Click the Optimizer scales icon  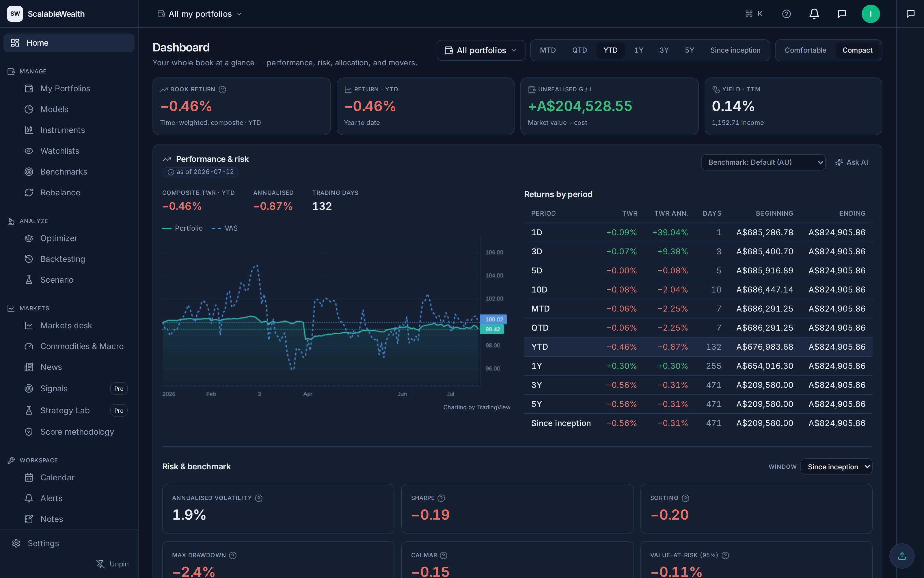(x=29, y=238)
